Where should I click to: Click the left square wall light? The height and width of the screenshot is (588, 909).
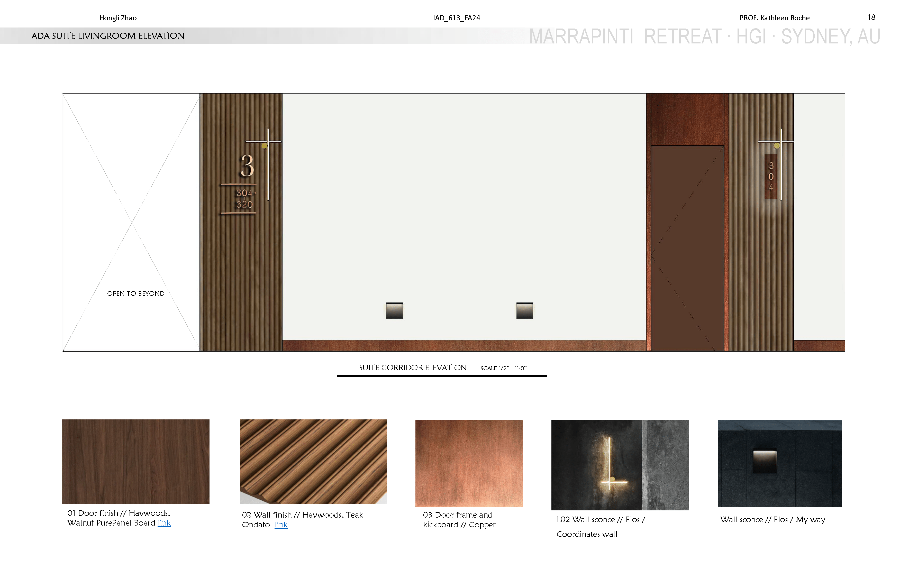pos(394,310)
